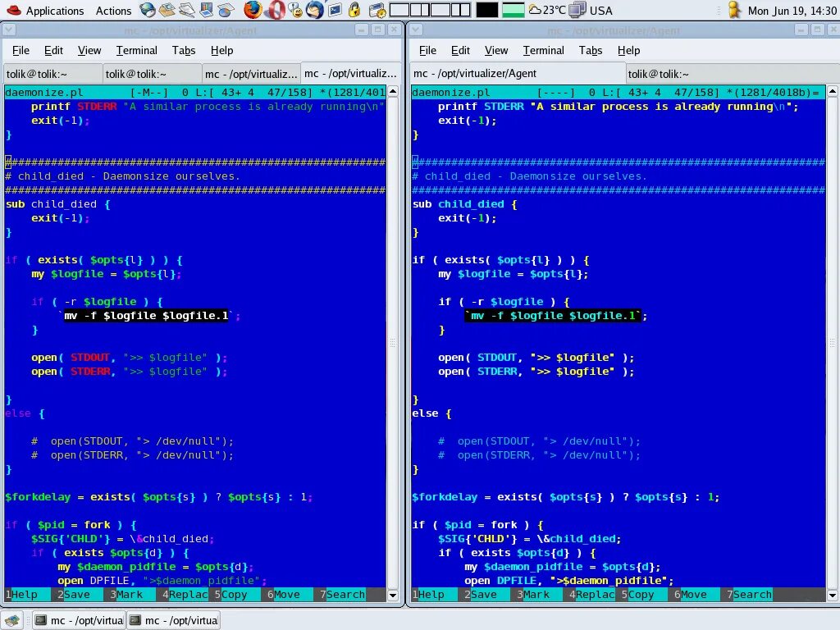840x630 pixels.
Task: Open Terminal menu in right terminal window
Action: (543, 50)
